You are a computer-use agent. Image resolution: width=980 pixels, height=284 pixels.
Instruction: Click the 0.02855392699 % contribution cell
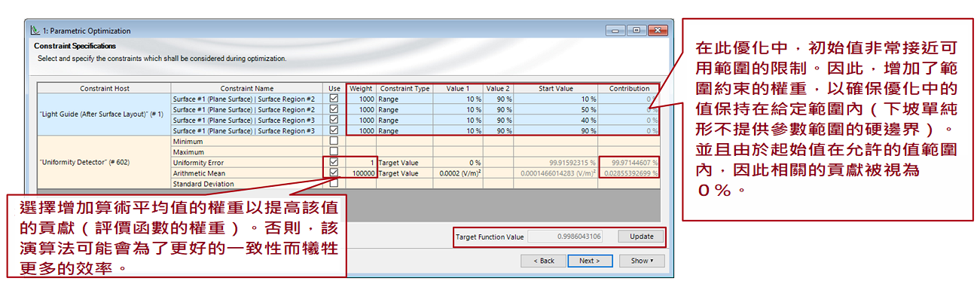coord(630,173)
